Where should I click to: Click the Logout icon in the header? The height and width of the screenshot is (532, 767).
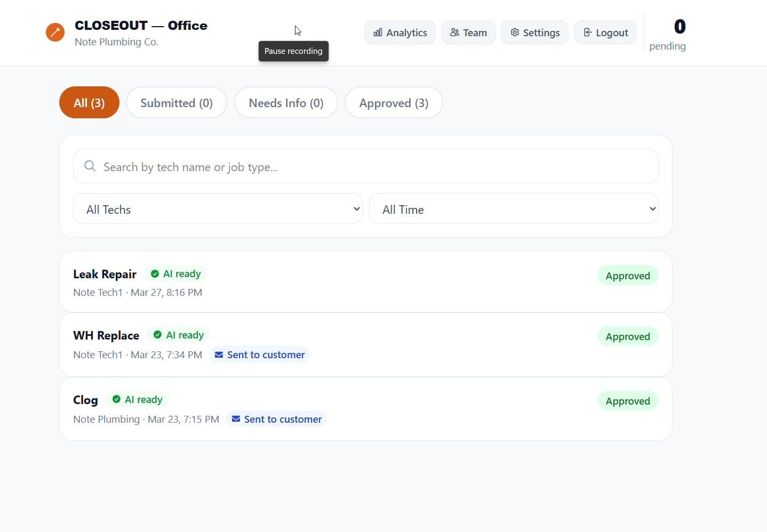[x=587, y=33]
